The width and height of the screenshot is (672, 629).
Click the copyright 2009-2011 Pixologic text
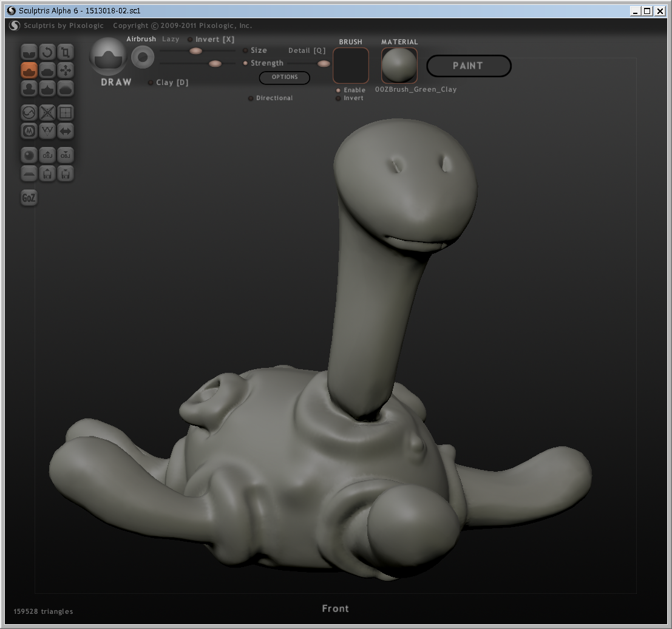[182, 25]
